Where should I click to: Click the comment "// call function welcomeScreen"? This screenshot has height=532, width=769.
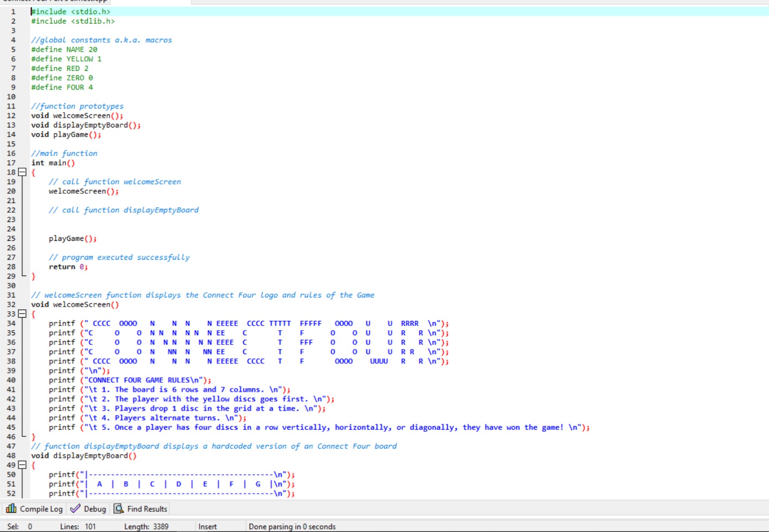(115, 182)
